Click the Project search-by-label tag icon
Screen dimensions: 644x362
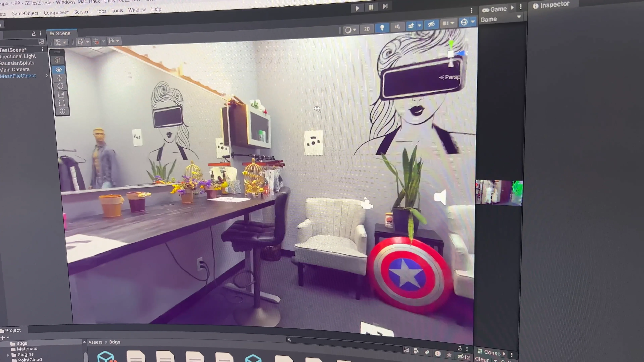(x=427, y=352)
